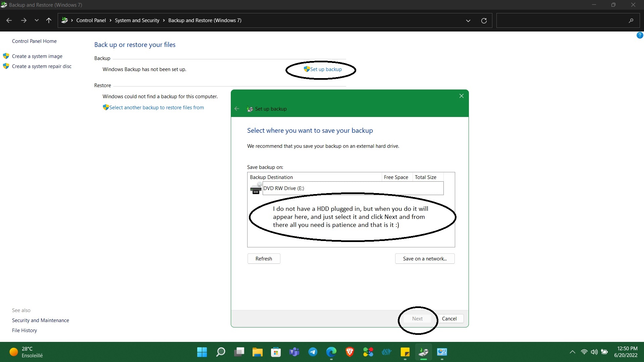Open Create a system image
Screen dimensions: 644x362
coord(37,56)
